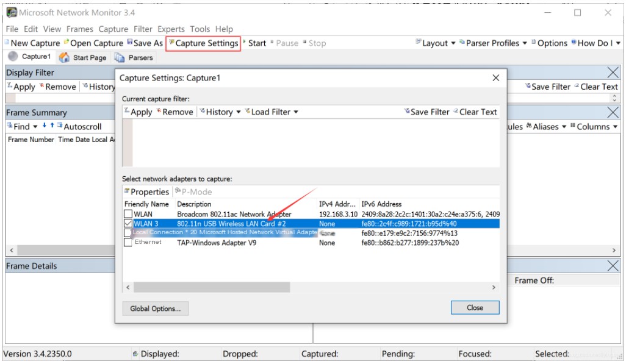This screenshot has width=626, height=364.
Task: Open the View menu
Action: pos(52,29)
